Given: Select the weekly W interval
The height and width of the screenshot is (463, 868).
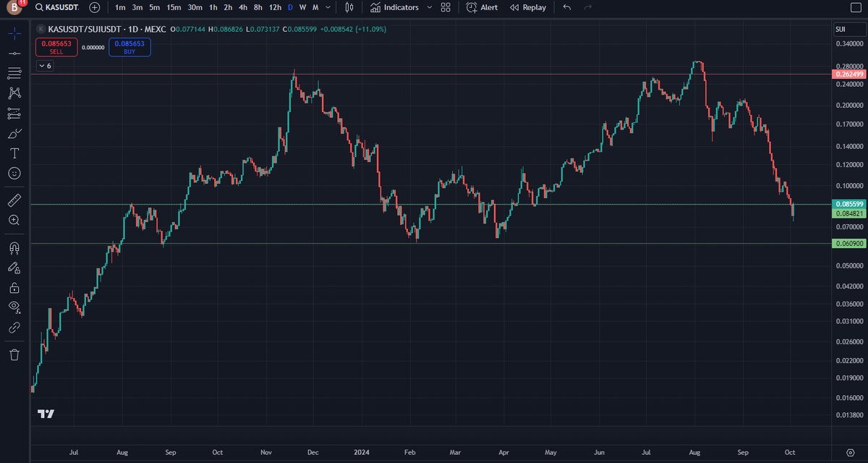Looking at the screenshot, I should 302,7.
